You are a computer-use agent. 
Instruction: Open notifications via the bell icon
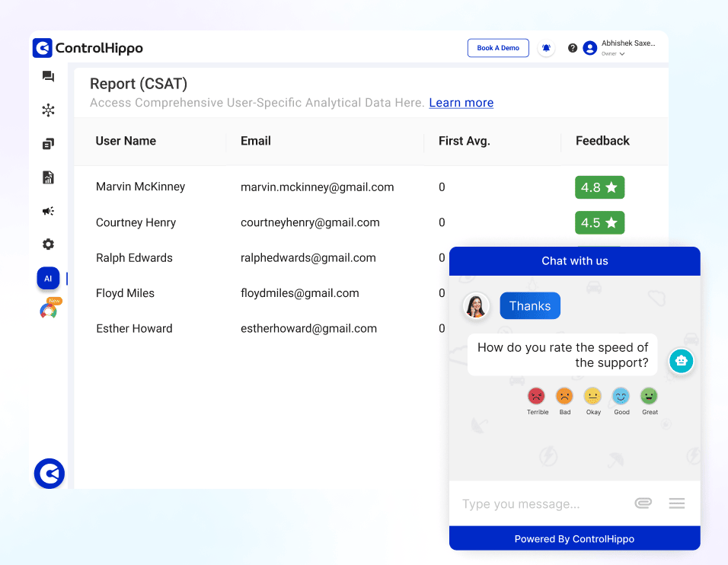tap(546, 47)
